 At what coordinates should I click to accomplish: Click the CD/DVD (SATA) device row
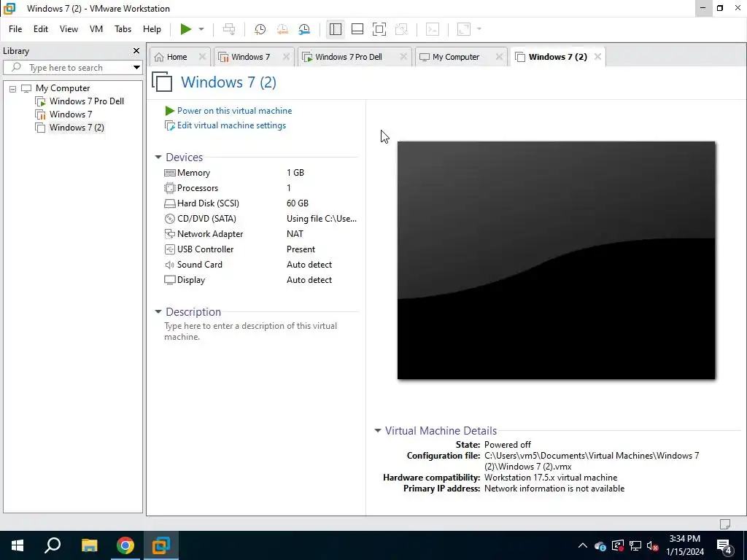tap(260, 219)
